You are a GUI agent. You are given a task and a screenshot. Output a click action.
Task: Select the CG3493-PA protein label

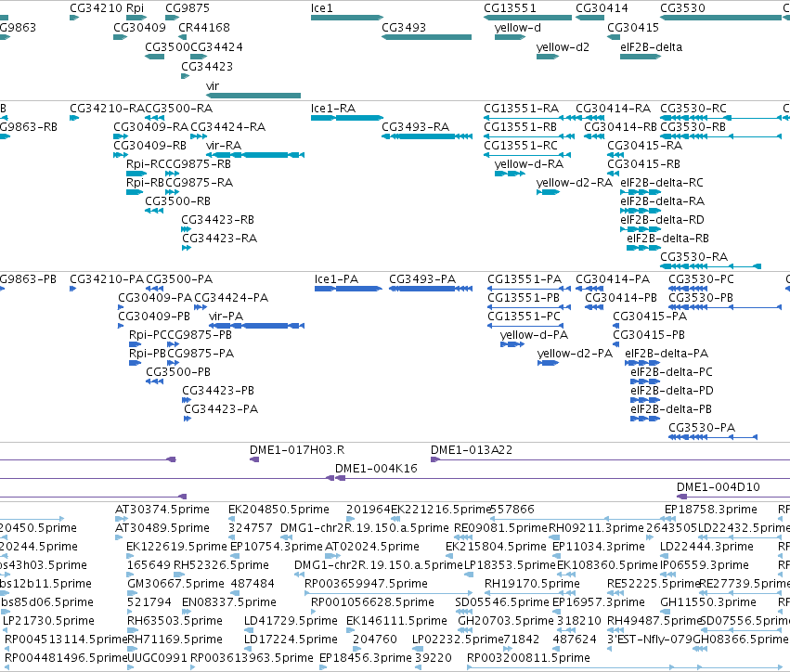point(422,279)
